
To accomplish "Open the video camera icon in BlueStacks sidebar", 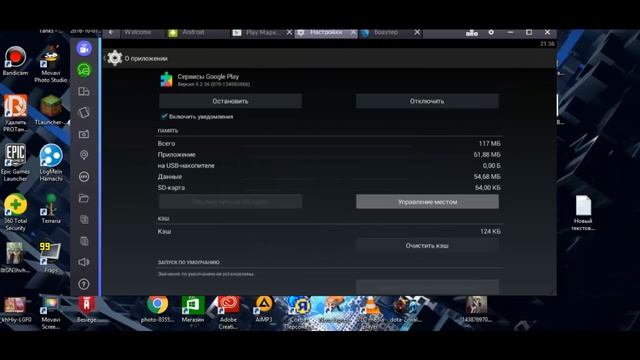I will [x=84, y=49].
